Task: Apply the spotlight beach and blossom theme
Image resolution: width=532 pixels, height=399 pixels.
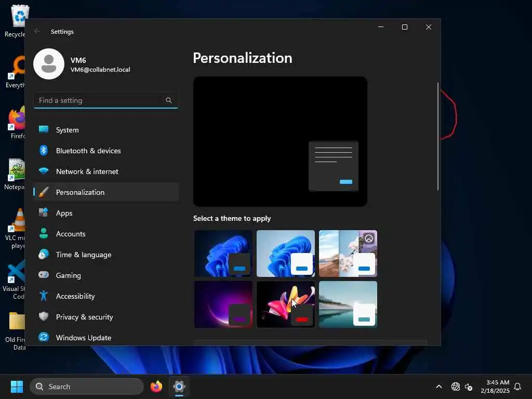Action: 348,254
